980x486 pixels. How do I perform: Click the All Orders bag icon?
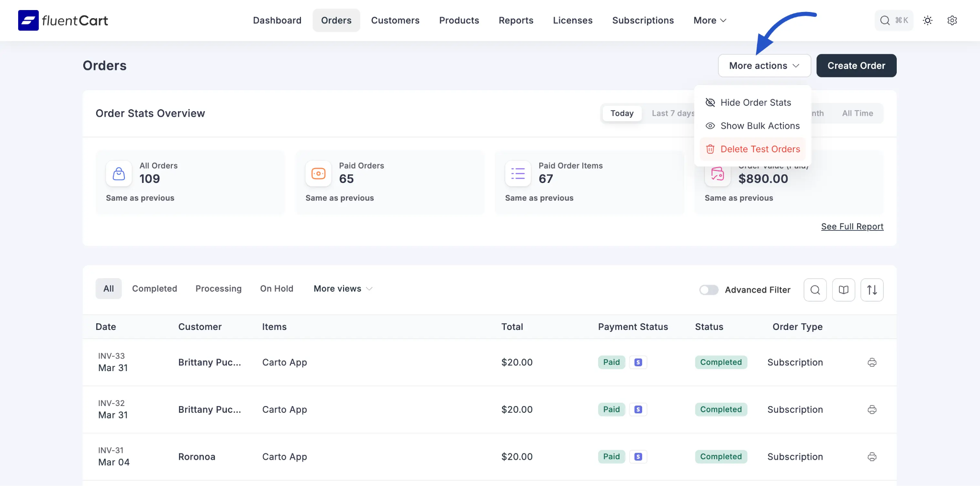119,173
